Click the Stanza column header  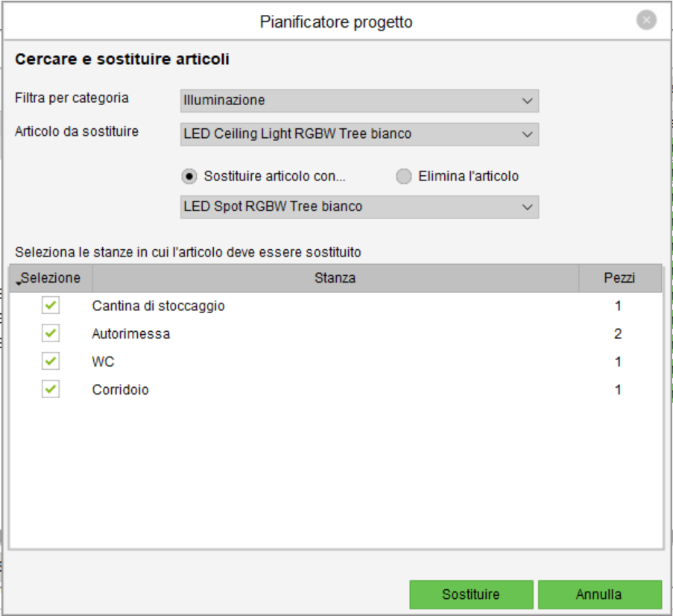[x=335, y=278]
